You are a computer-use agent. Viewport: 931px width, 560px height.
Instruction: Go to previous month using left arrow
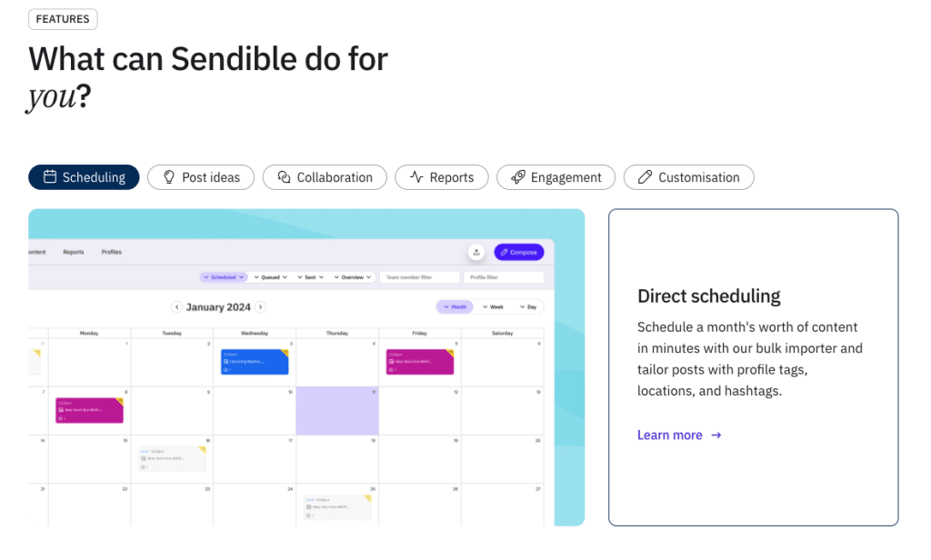tap(177, 307)
